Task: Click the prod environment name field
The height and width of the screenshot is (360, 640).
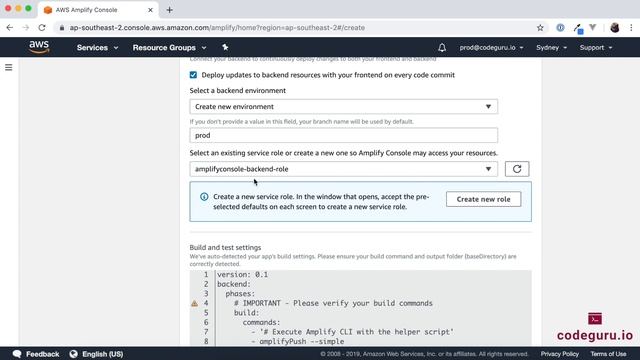Action: click(343, 135)
